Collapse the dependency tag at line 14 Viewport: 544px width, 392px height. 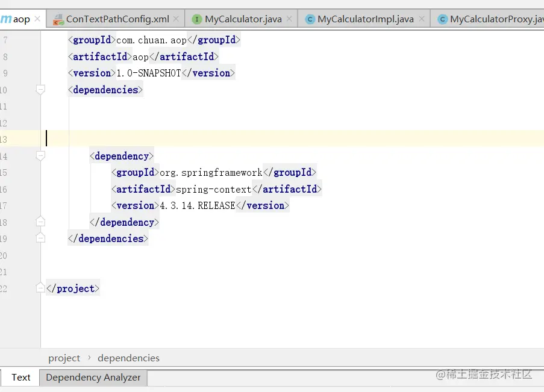click(x=40, y=156)
